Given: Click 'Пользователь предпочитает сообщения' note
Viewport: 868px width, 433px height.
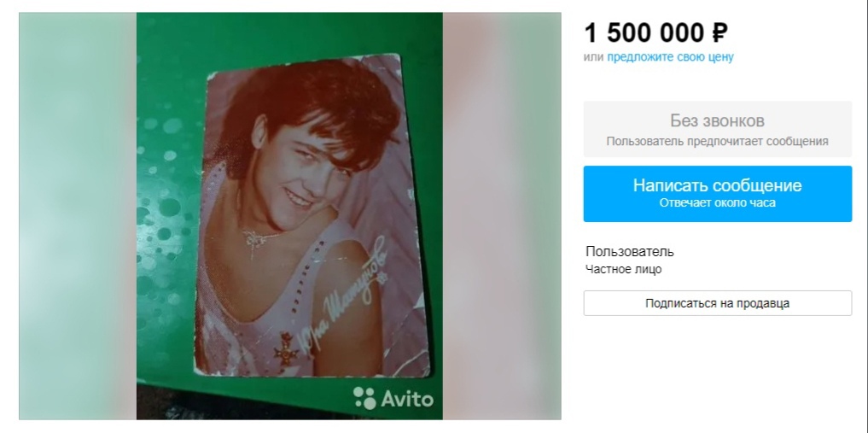Looking at the screenshot, I should [718, 141].
